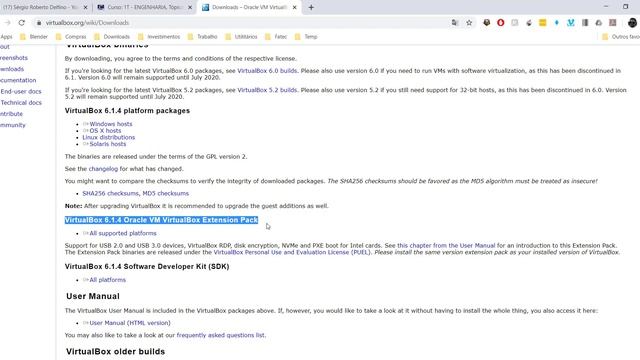Click the yellow rectangle extension icon
The image size is (640, 360).
(x=542, y=23)
